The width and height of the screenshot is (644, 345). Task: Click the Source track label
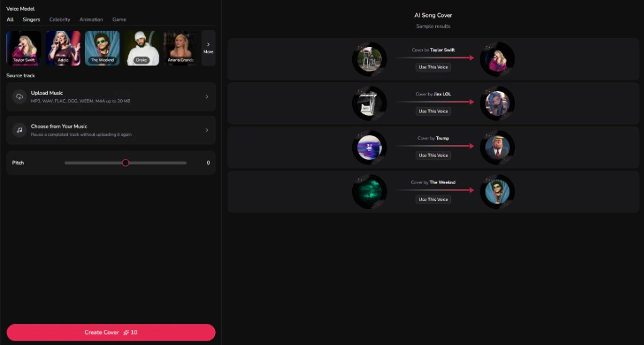click(21, 75)
